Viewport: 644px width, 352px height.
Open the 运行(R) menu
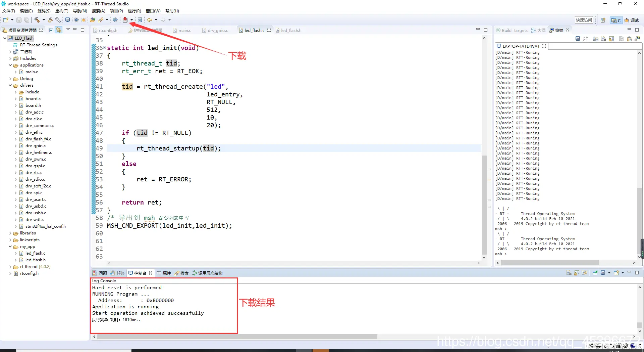click(x=134, y=11)
